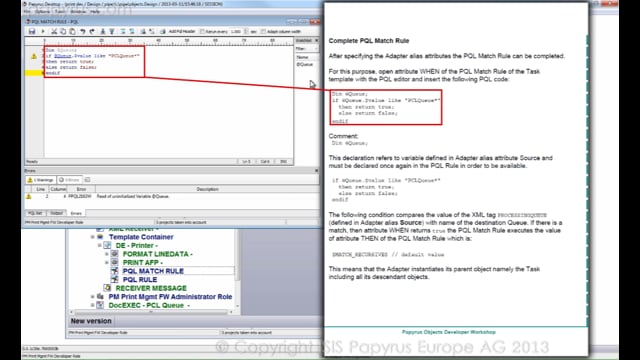Click the icon left of Add Fql Header

coord(163,31)
